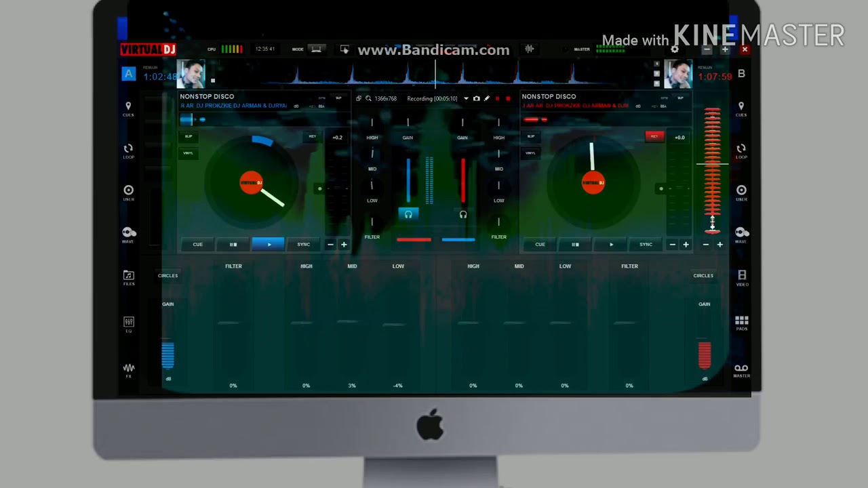The image size is (868, 488).
Task: Click left deck TAP BPM button
Action: pos(338,98)
